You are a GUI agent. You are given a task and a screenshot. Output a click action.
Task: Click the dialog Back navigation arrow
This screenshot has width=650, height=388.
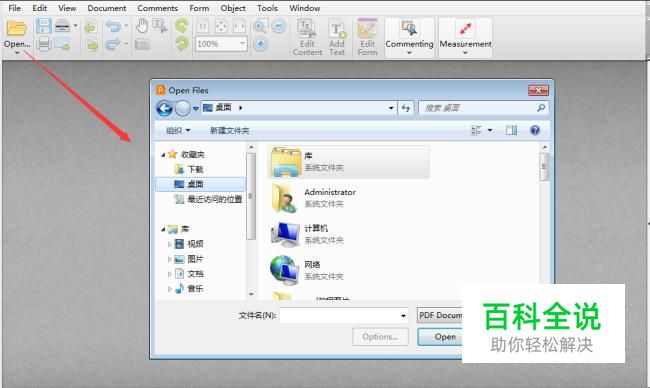(165, 109)
